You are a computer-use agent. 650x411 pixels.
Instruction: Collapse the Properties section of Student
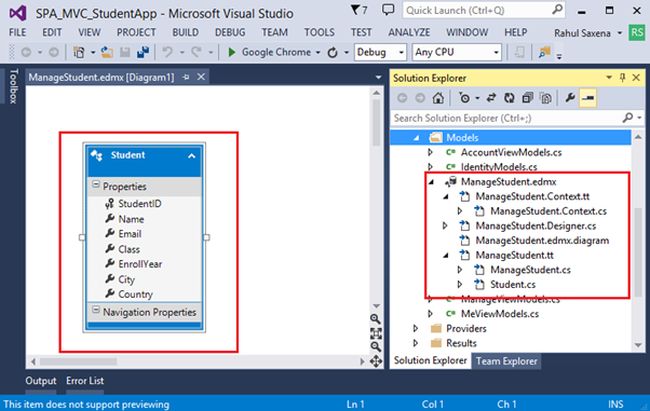point(96,185)
